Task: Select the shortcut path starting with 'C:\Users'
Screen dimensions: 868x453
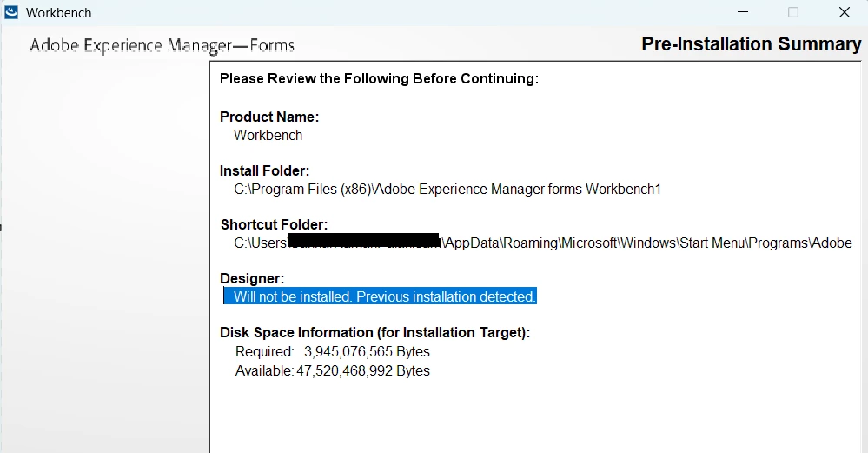Action: click(x=543, y=243)
